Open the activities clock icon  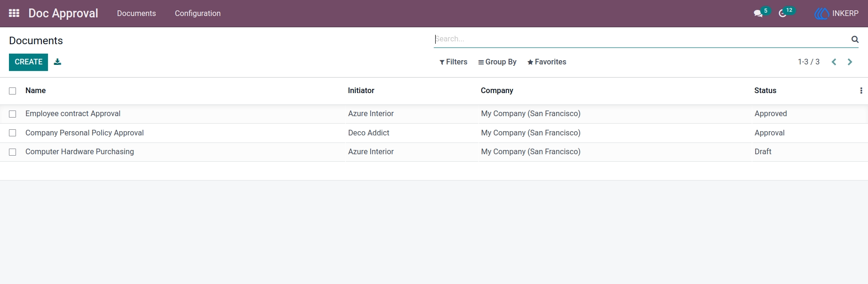click(783, 14)
